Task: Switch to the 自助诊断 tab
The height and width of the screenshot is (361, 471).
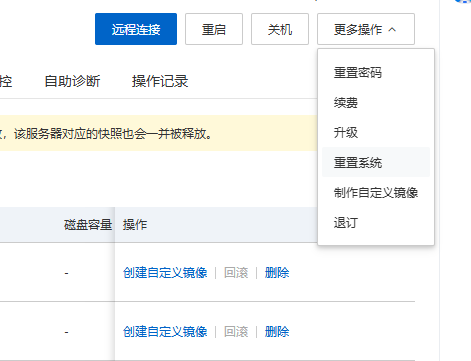Action: point(72,81)
